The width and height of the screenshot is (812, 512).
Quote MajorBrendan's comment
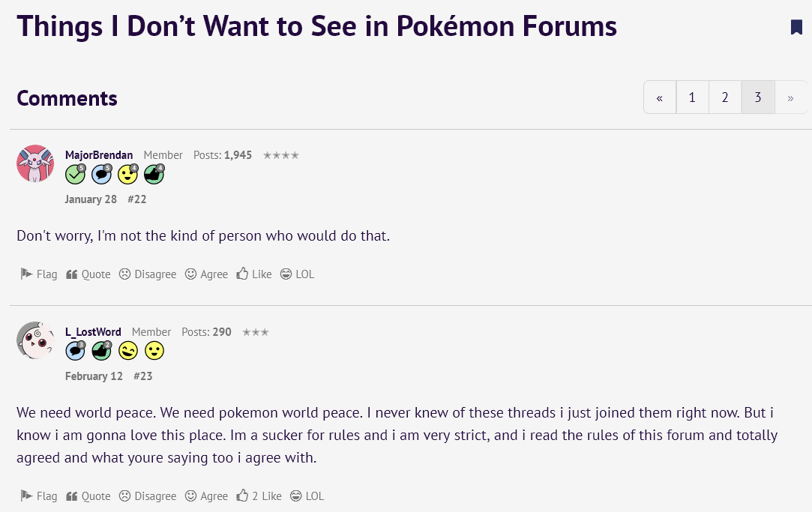click(88, 274)
